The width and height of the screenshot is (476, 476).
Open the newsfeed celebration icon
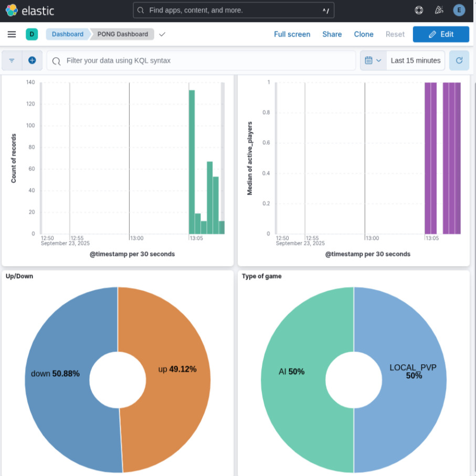coord(439,10)
